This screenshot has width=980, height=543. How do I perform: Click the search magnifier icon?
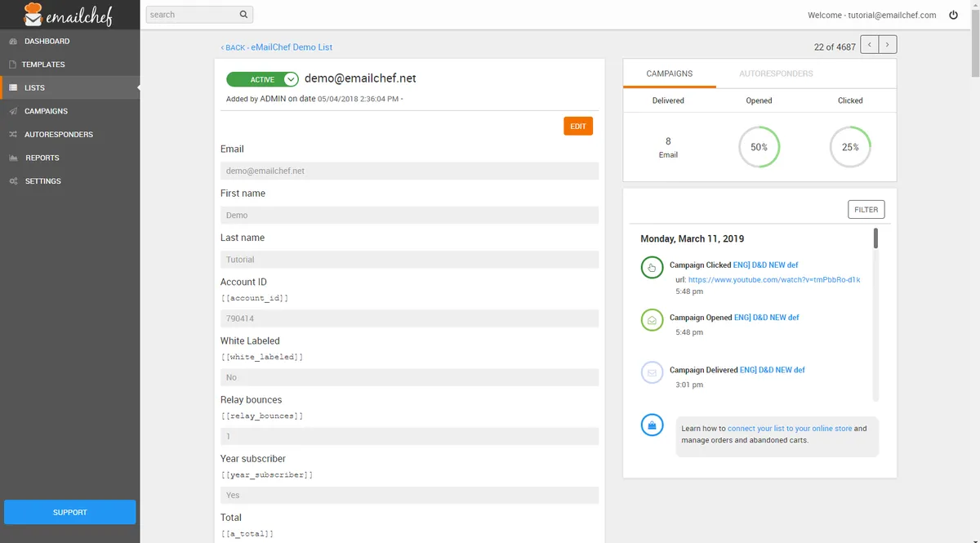tap(243, 15)
